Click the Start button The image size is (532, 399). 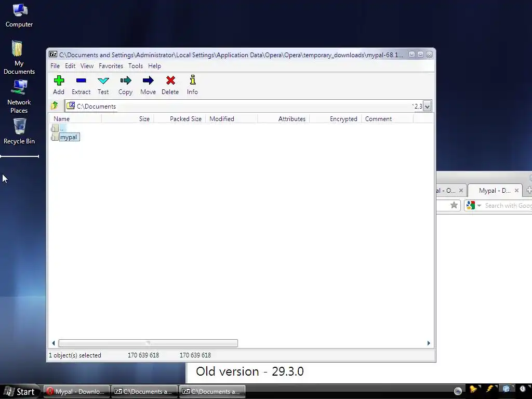[x=20, y=392]
